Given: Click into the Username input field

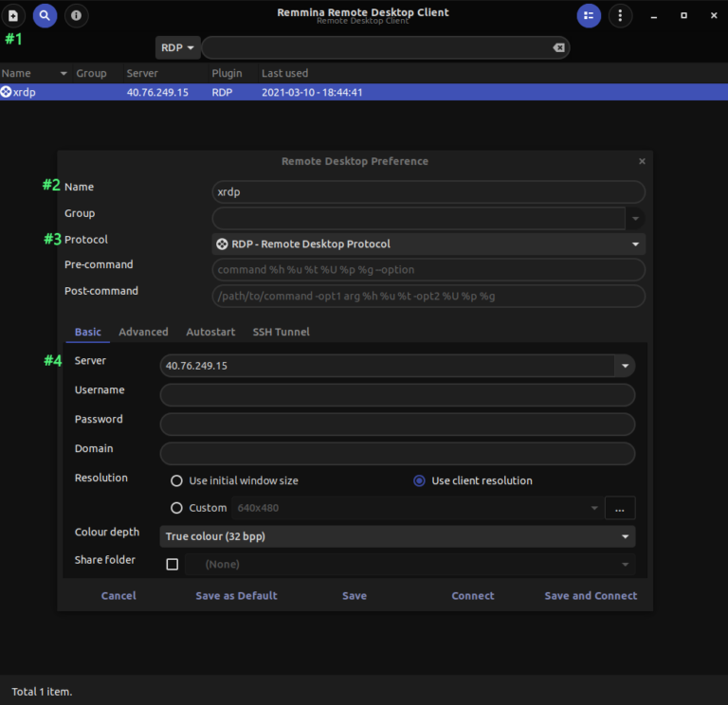Looking at the screenshot, I should (x=397, y=395).
